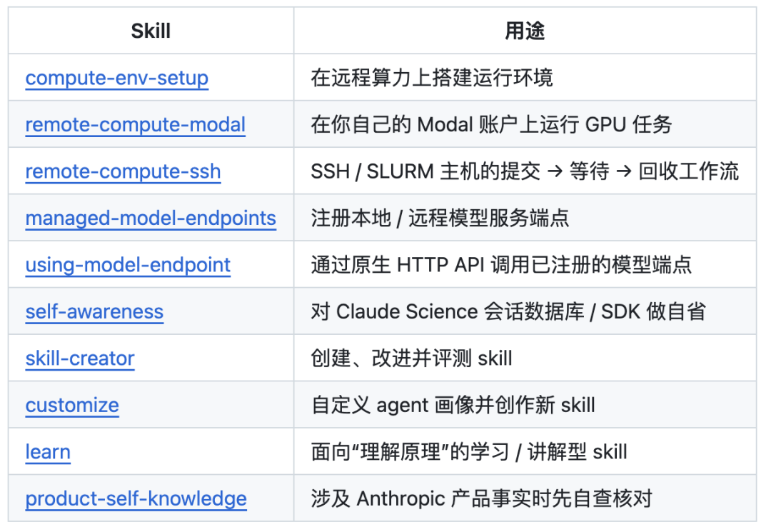Viewport: 771px width, 532px height.
Task: Follow the learn skill link
Action: tap(48, 452)
